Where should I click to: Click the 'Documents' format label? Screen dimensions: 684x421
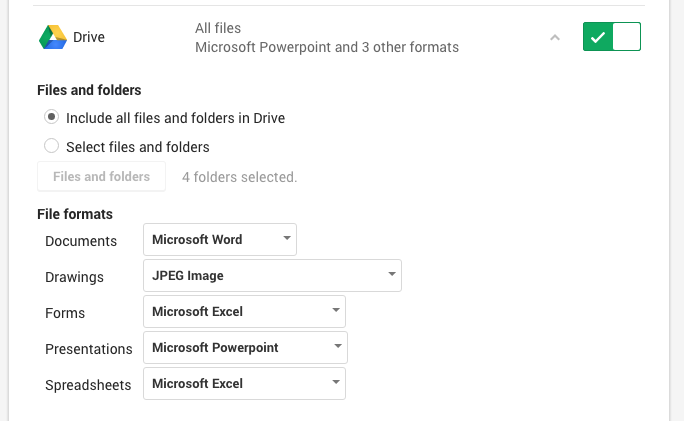click(81, 241)
